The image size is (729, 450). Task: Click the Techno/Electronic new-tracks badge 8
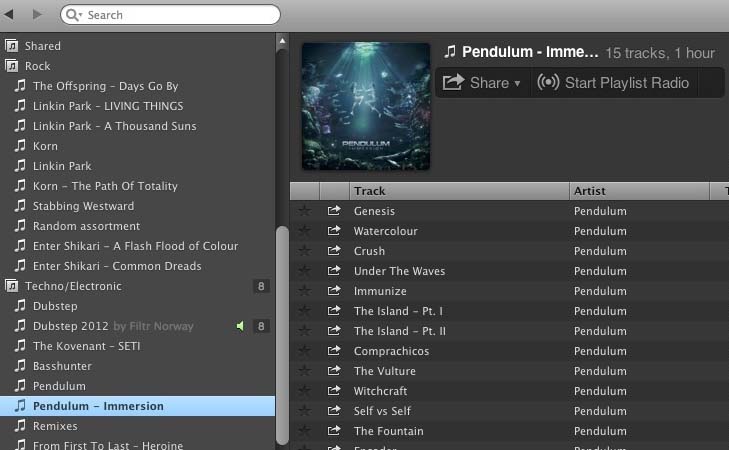261,286
